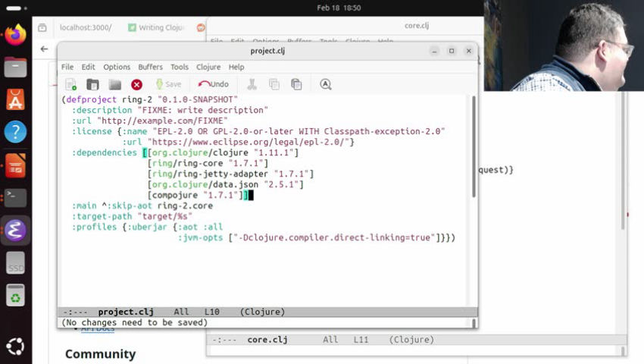Switch to Emacs via the dock icon
This screenshot has width=644, height=364.
16,231
